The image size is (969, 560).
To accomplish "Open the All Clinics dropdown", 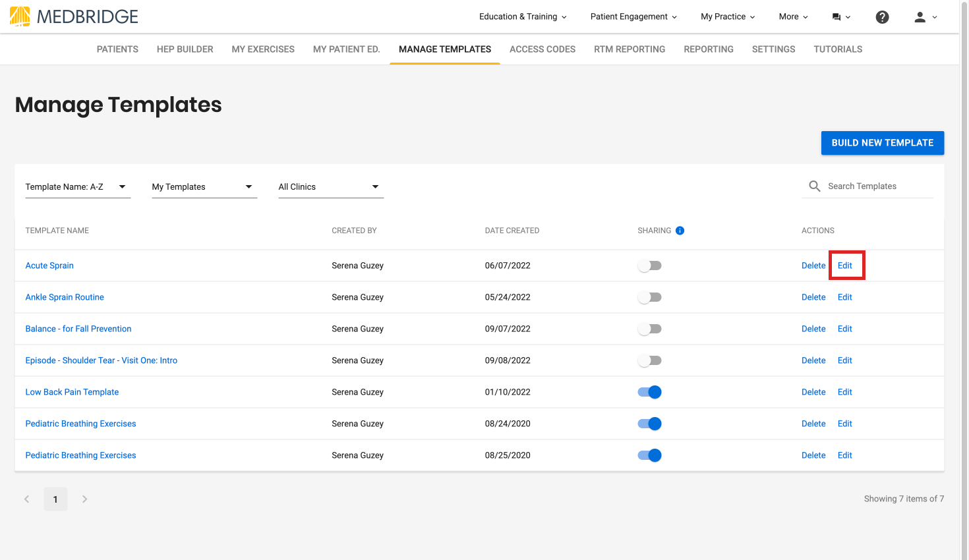I will [331, 187].
